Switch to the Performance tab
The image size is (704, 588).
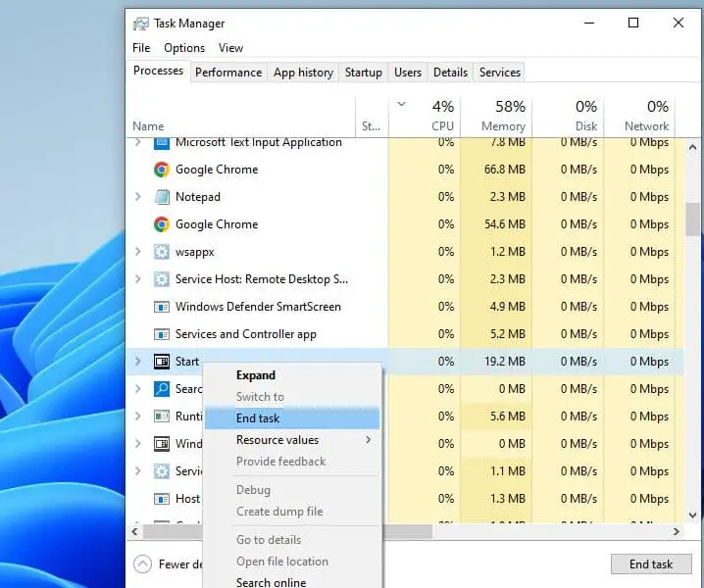coord(228,73)
